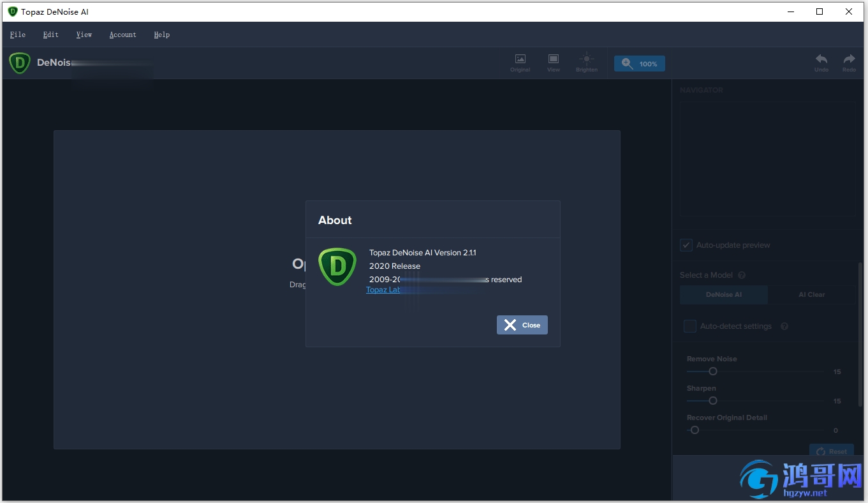Click help icon next to Select a Model
The image size is (868, 503).
[x=742, y=275]
